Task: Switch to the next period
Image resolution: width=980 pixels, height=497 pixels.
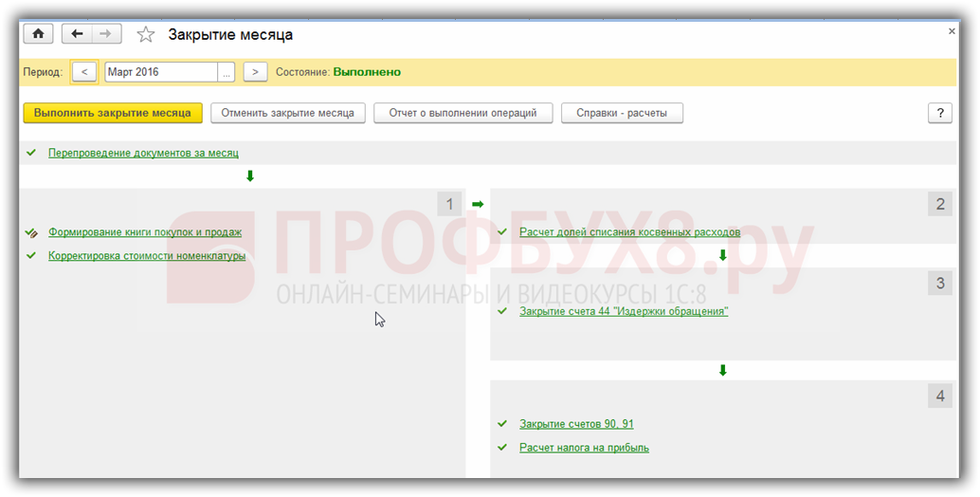Action: tap(255, 72)
